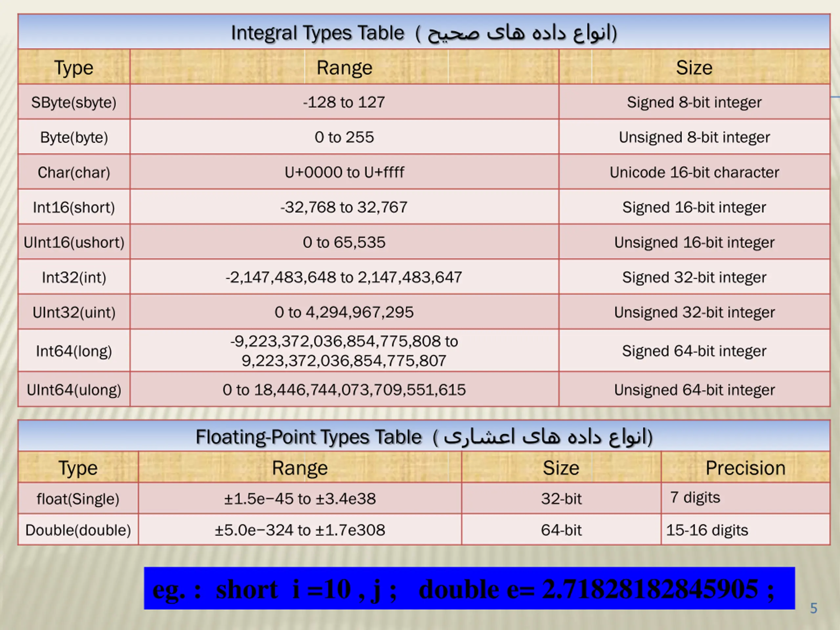This screenshot has height=630, width=840.
Task: Click the Int64(long) type cell
Action: point(74,350)
